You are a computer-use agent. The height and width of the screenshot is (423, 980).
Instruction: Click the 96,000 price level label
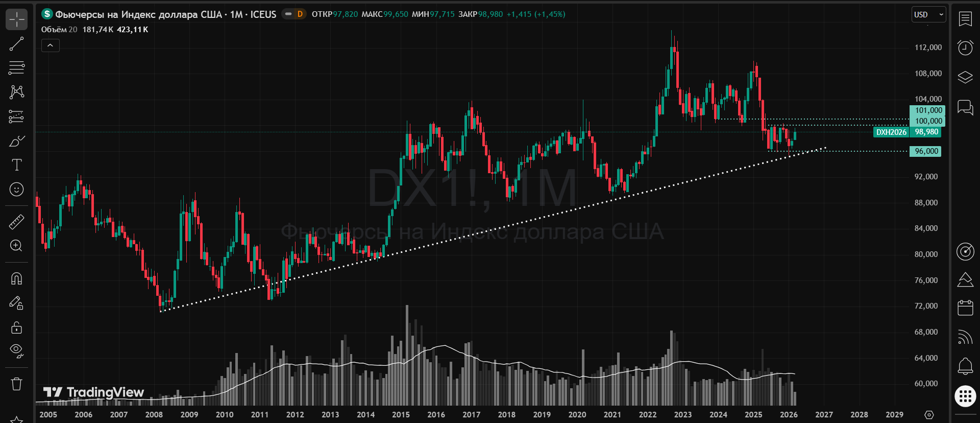click(x=925, y=151)
